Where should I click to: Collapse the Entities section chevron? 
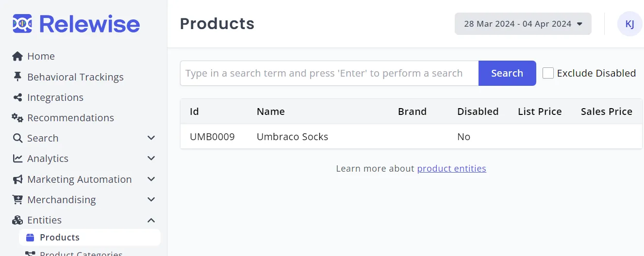pyautogui.click(x=151, y=220)
